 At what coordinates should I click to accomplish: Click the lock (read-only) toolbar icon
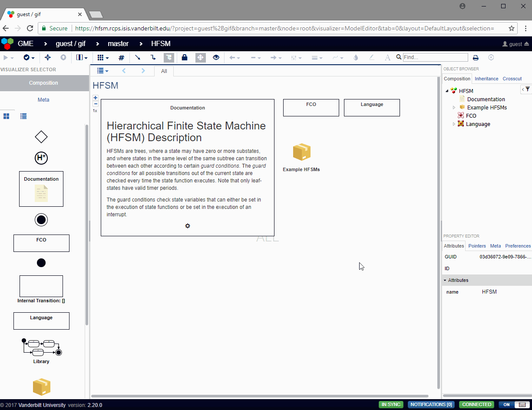[x=185, y=57]
